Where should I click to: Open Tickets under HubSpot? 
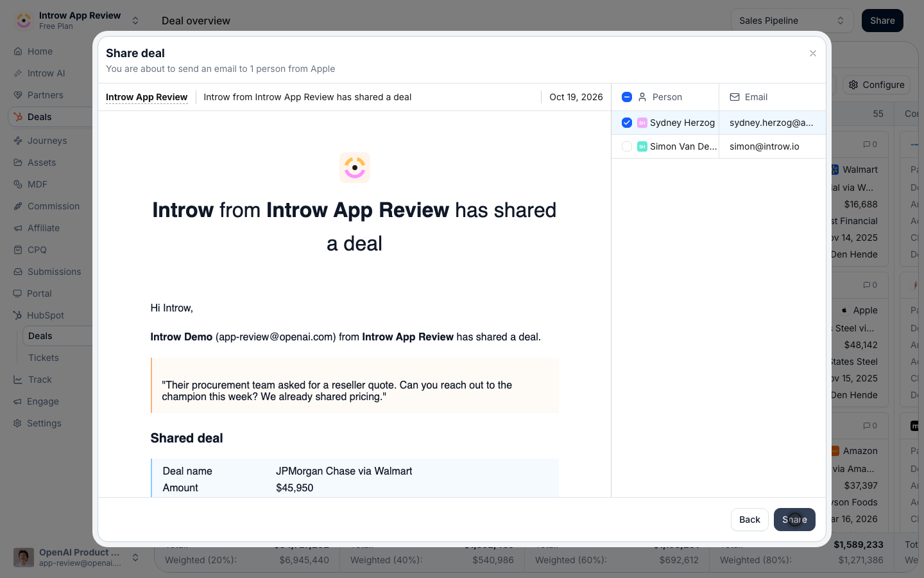tap(44, 358)
